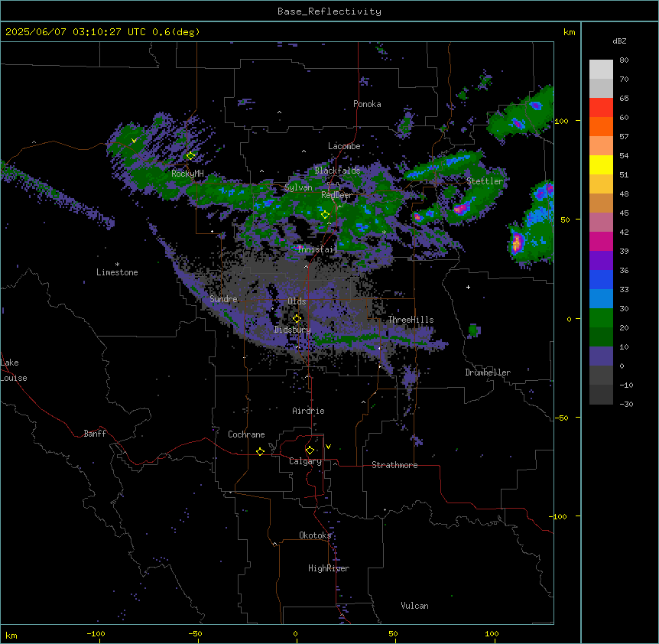Click the Strathmore town label
659x644 pixels.
[394, 465]
